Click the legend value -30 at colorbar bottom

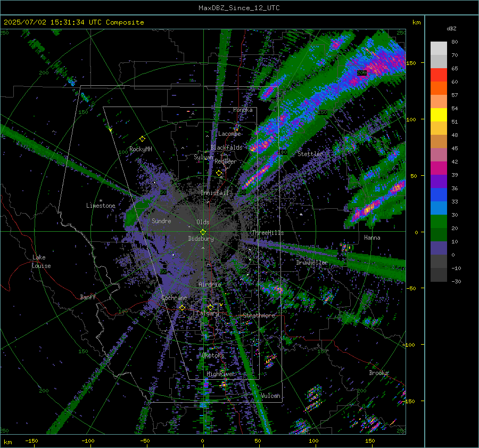[456, 281]
